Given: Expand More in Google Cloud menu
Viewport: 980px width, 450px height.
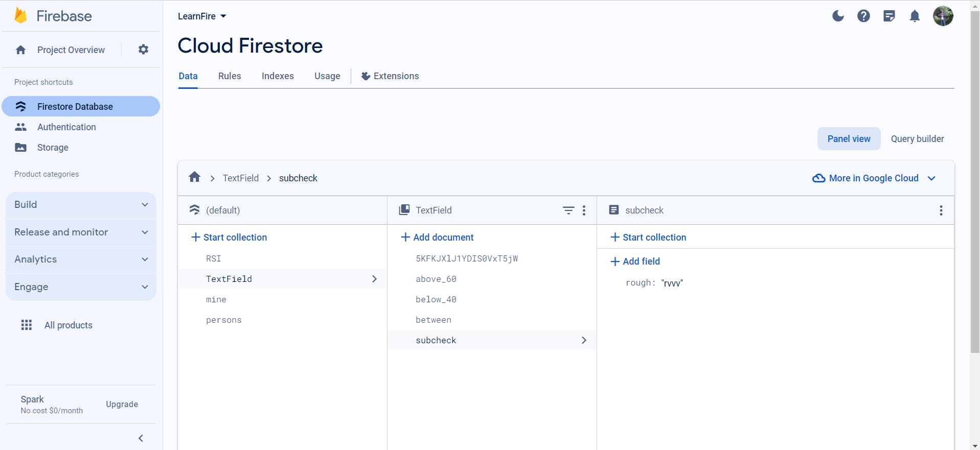Looking at the screenshot, I should point(874,178).
